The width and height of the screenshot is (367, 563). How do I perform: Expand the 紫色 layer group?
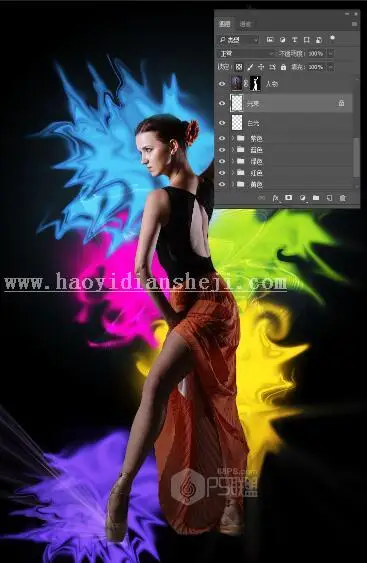[233, 138]
